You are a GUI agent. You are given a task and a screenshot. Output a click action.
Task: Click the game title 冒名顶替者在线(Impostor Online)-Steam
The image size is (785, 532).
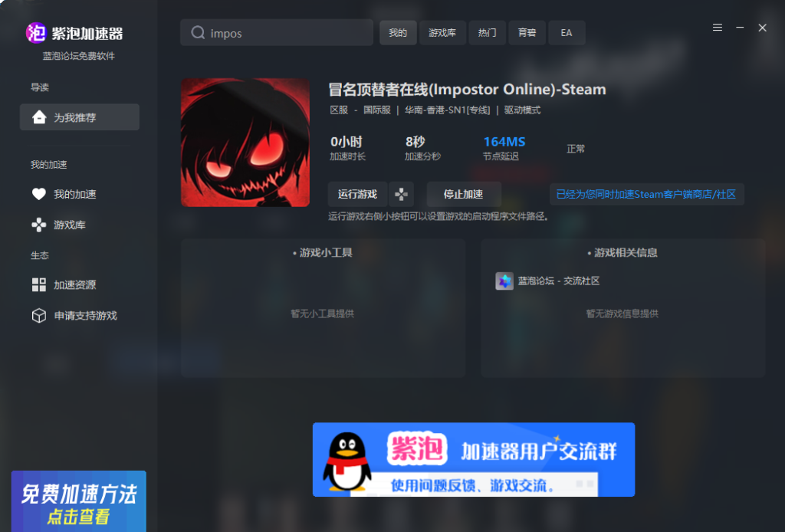[467, 89]
